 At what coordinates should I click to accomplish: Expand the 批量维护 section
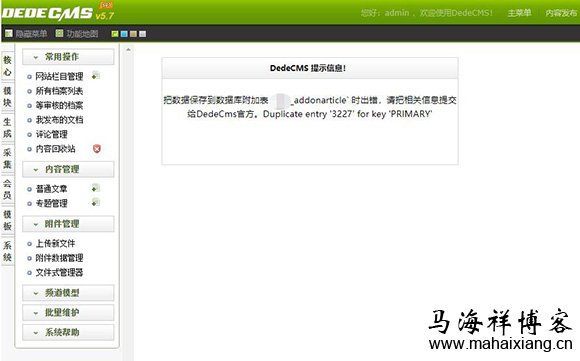(68, 313)
